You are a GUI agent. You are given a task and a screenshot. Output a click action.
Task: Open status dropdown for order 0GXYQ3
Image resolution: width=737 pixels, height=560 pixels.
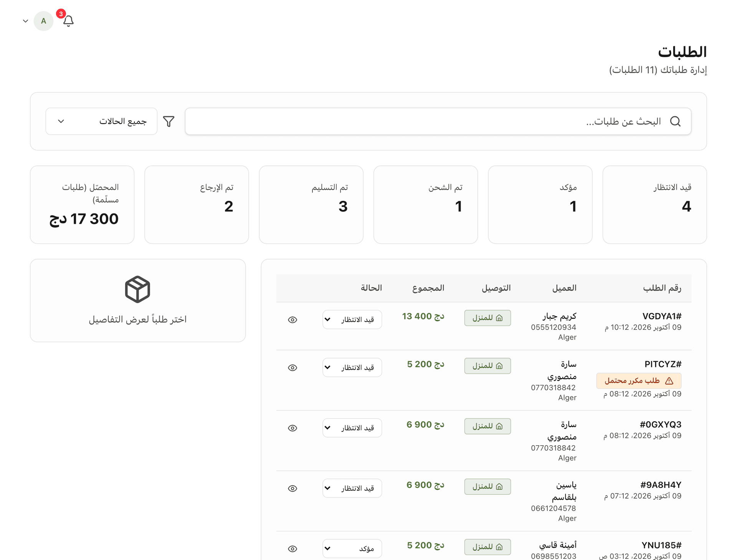[352, 428]
